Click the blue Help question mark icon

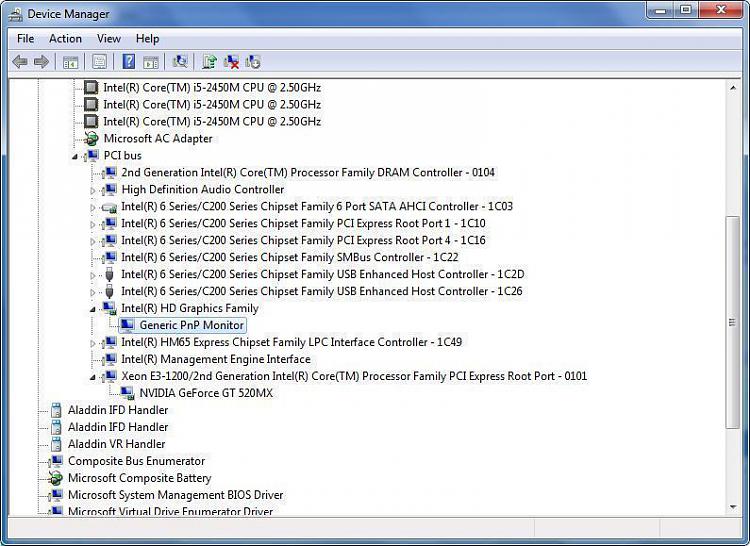point(129,62)
